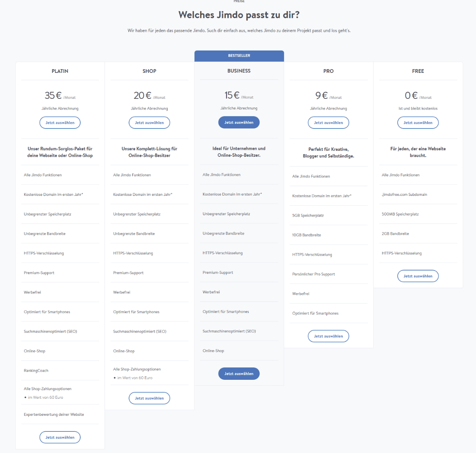476x453 pixels.
Task: Click 'Optimiert für Smartphones' in SHOP column
Action: (x=136, y=312)
